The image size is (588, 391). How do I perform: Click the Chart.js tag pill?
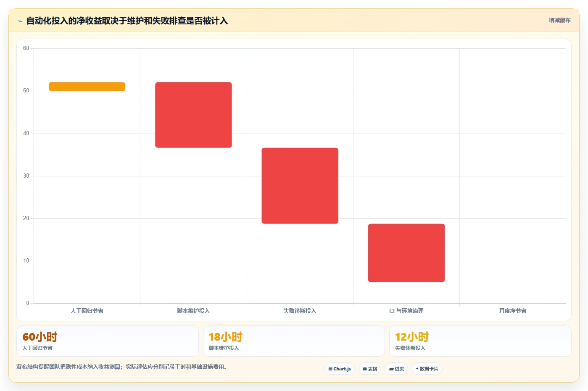tap(340, 369)
